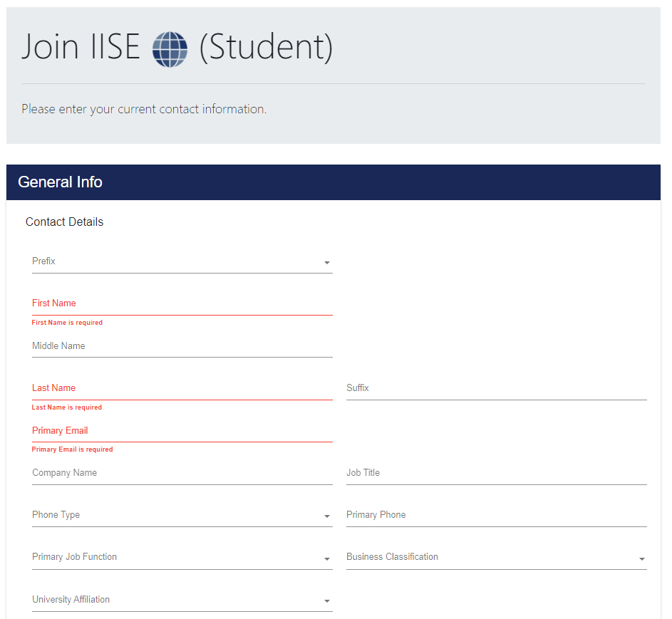
Task: Select the Primary Email field
Action: pyautogui.click(x=182, y=431)
